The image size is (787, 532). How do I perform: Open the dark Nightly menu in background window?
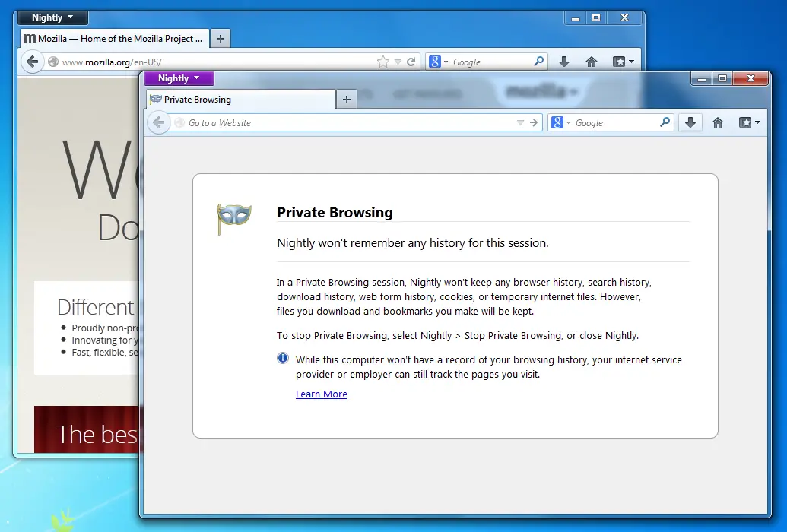tap(52, 17)
